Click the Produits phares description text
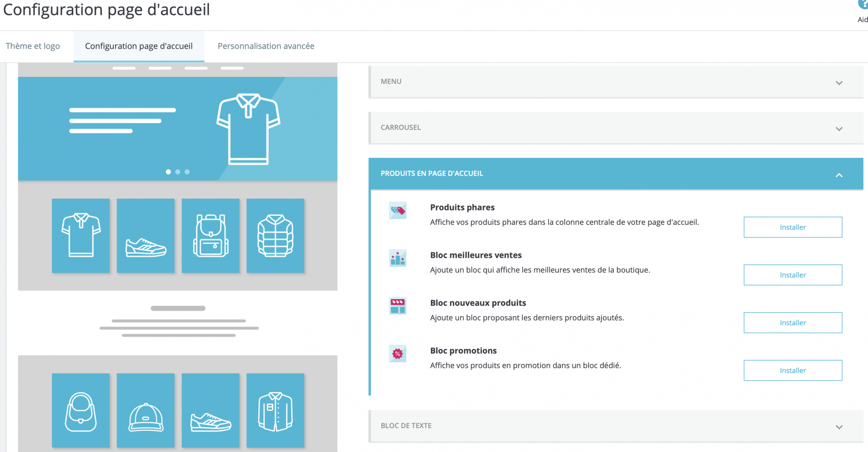 tap(565, 222)
